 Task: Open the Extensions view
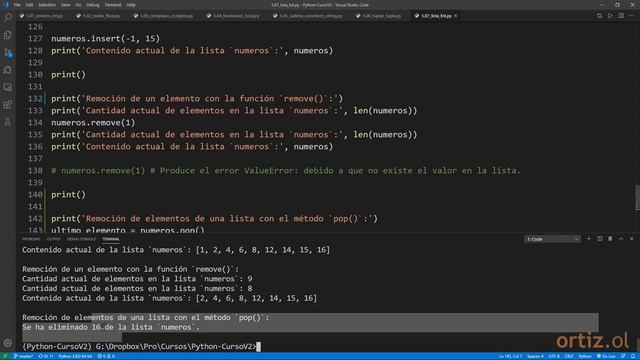coord(8,104)
